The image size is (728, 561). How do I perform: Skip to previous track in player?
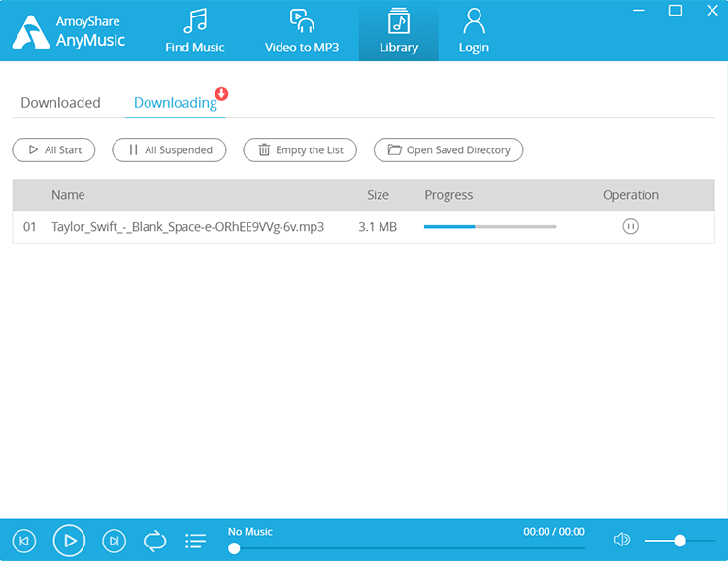tap(24, 541)
